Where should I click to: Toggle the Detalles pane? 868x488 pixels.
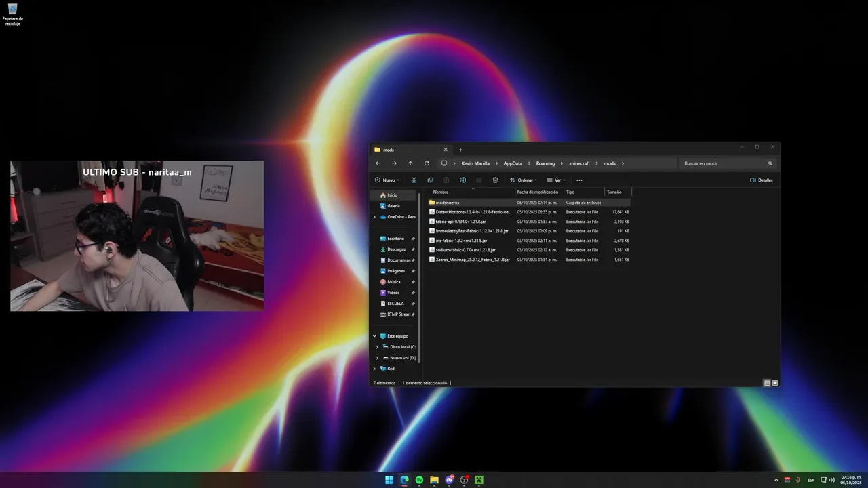click(x=762, y=180)
